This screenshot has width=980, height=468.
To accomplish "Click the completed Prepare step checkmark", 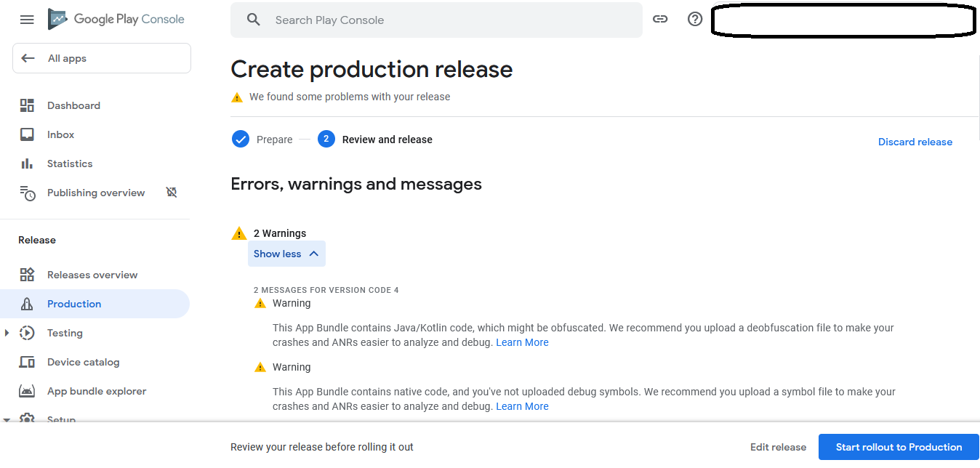I will click(241, 139).
